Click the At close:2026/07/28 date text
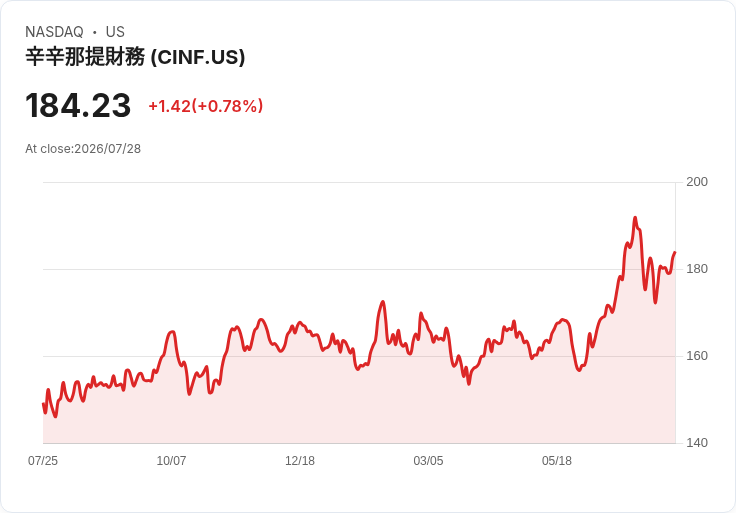Viewport: 736px width, 513px height. point(83,149)
